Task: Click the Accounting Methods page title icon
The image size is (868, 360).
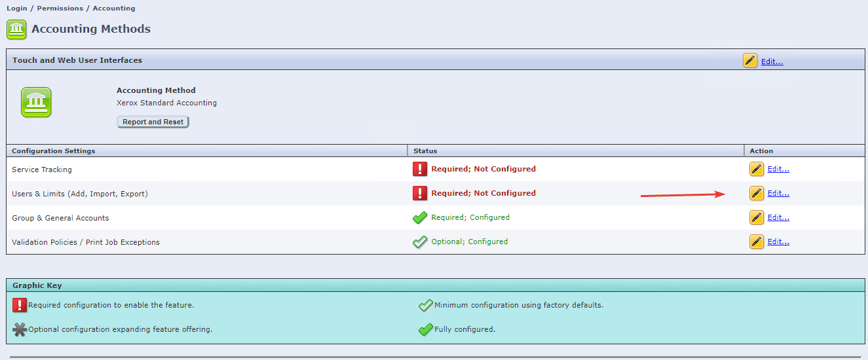Action: [x=16, y=29]
